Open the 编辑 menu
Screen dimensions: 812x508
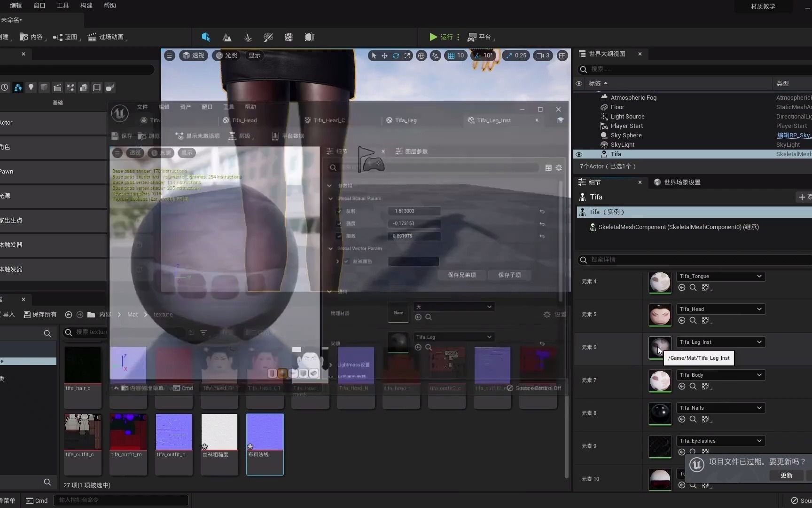[16, 6]
